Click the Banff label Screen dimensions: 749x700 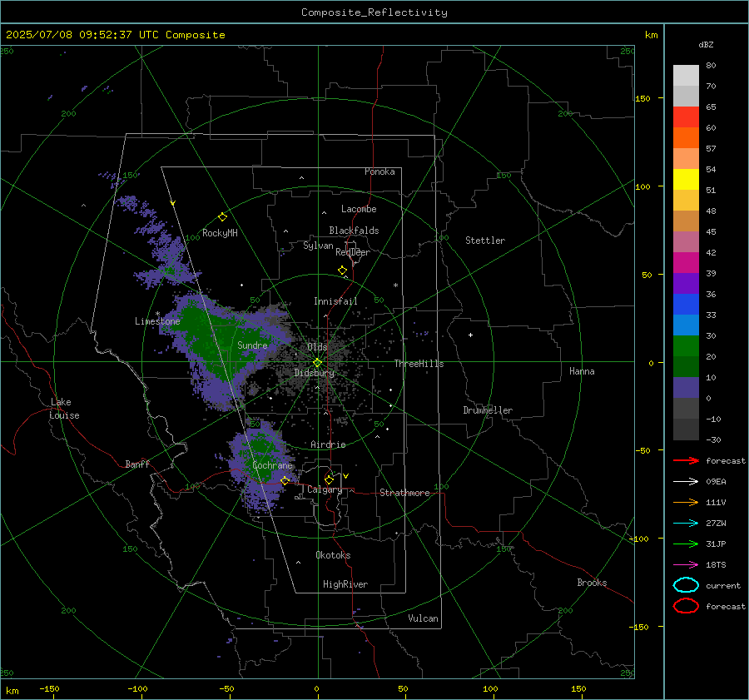(137, 464)
